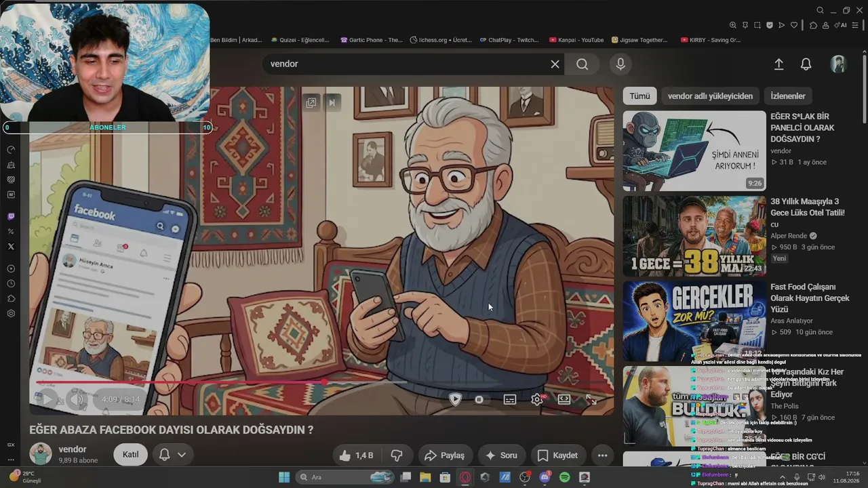Open the Kanpai YouTube bookmark
The image size is (868, 488).
pos(576,40)
